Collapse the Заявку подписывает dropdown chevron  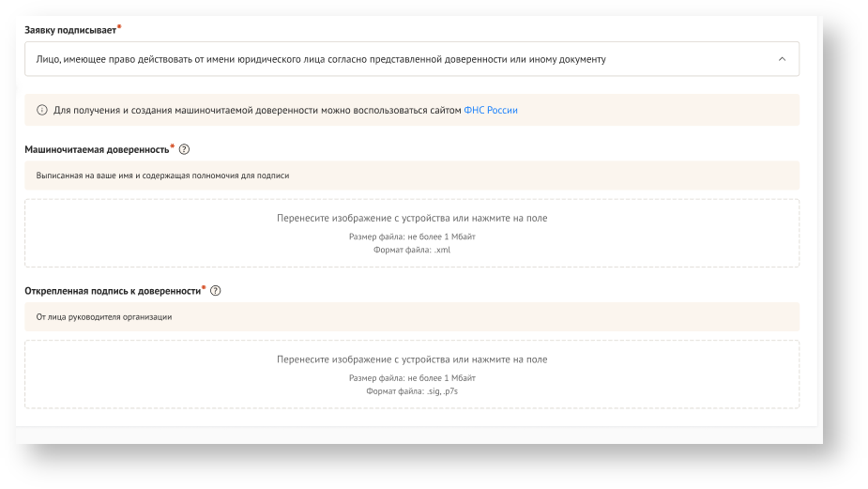(x=782, y=59)
